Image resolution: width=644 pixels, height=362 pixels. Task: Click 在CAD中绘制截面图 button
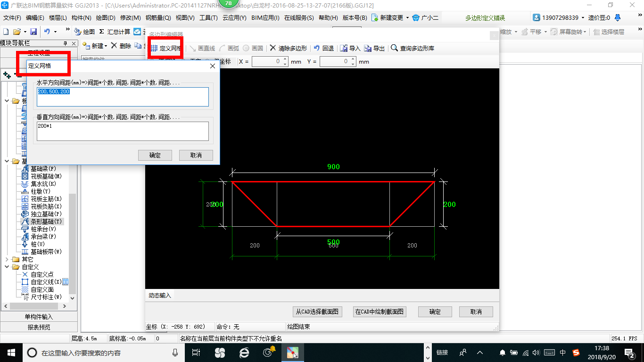click(x=380, y=312)
